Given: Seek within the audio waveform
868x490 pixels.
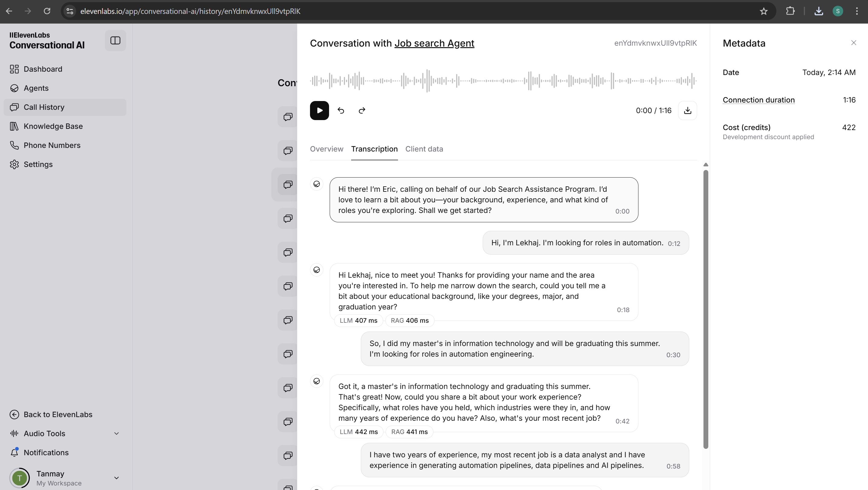Looking at the screenshot, I should coord(503,81).
